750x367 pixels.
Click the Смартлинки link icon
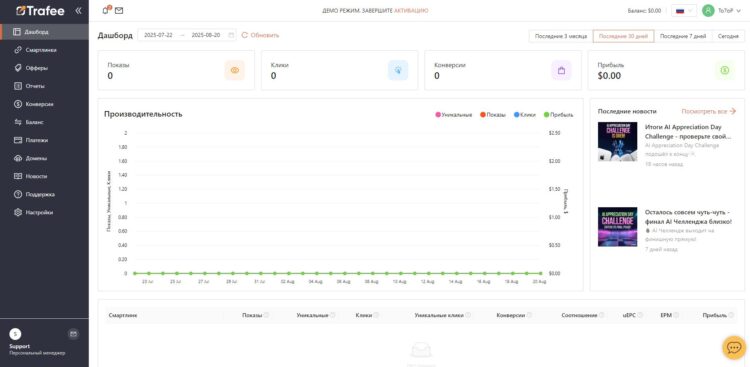18,50
